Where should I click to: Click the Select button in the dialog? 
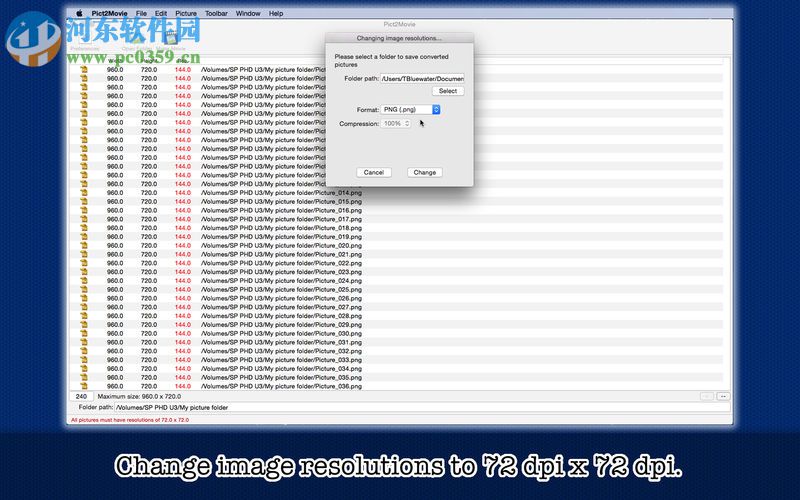click(x=448, y=91)
